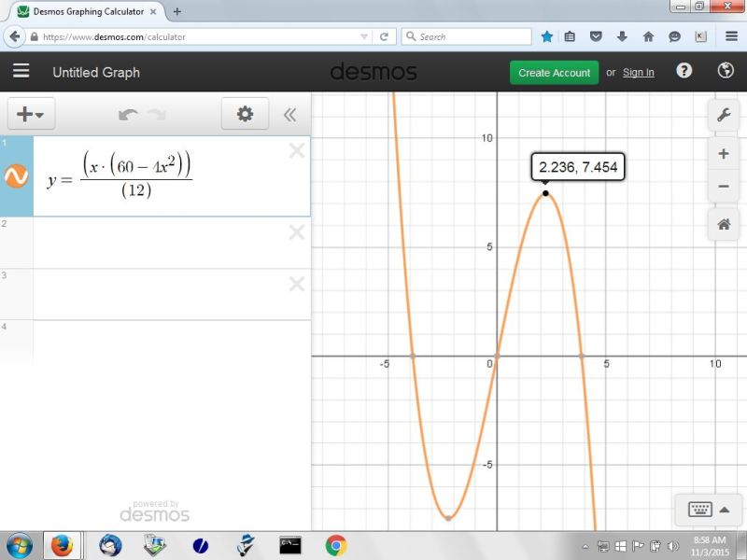Click empty expression row 4
This screenshot has width=747, height=560.
(x=172, y=342)
